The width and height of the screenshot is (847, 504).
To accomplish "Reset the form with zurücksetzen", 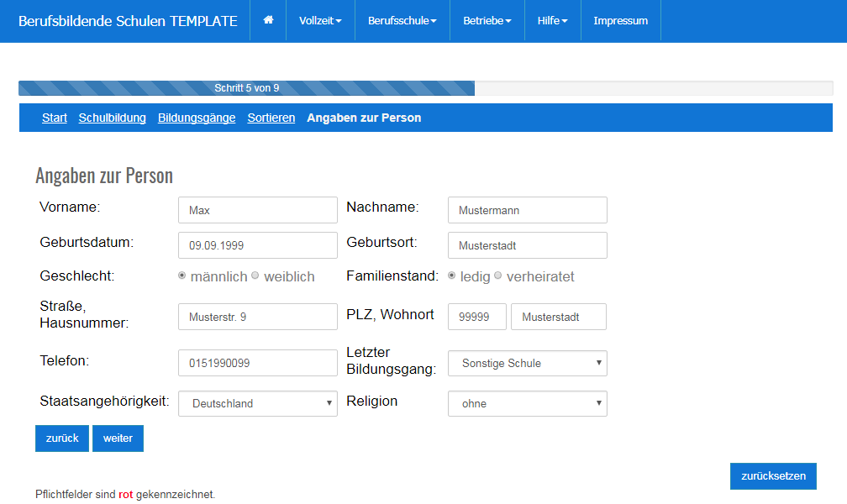I will [773, 476].
